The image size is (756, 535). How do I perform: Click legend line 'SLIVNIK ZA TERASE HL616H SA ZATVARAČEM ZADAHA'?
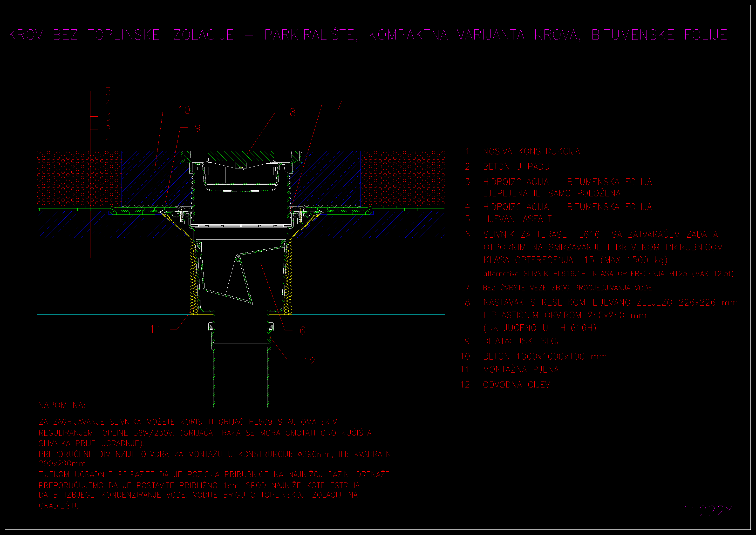point(600,234)
